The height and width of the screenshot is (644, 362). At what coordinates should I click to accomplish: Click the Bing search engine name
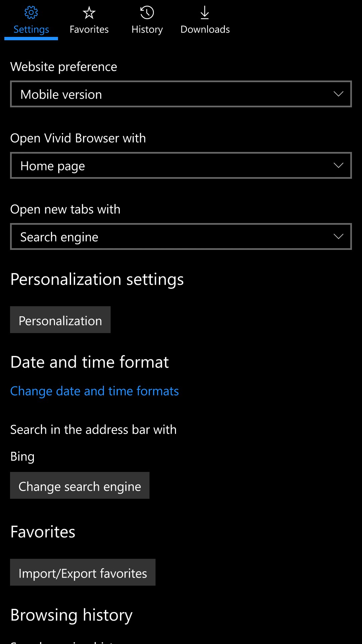click(x=22, y=457)
